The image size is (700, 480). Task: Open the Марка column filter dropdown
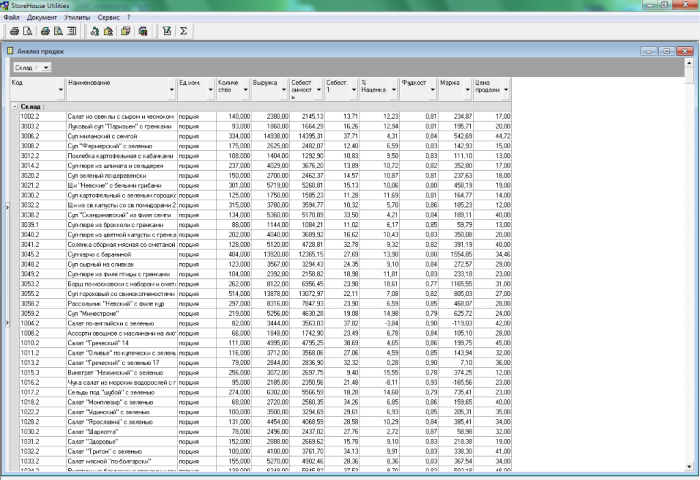tap(466, 90)
